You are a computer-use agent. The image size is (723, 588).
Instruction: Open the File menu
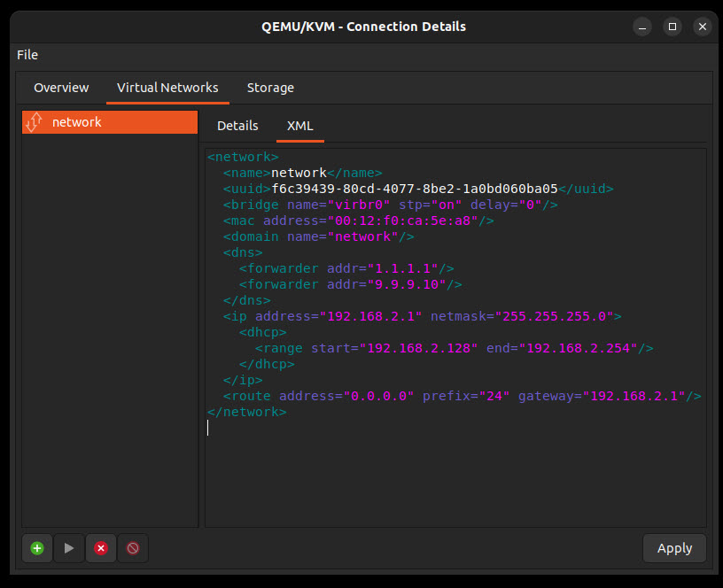[x=27, y=55]
